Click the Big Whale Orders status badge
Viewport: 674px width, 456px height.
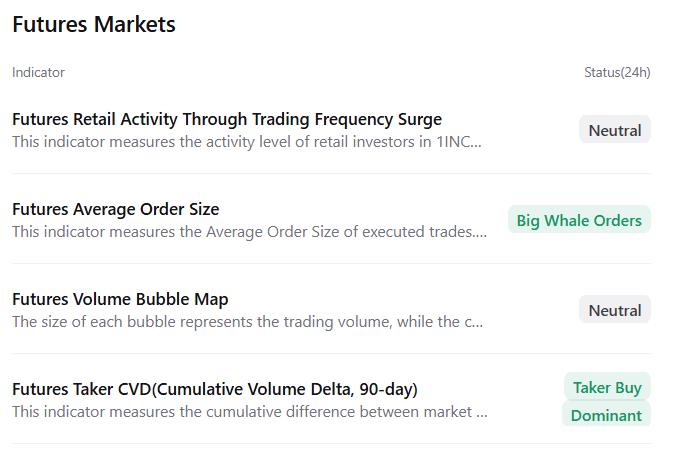point(579,220)
